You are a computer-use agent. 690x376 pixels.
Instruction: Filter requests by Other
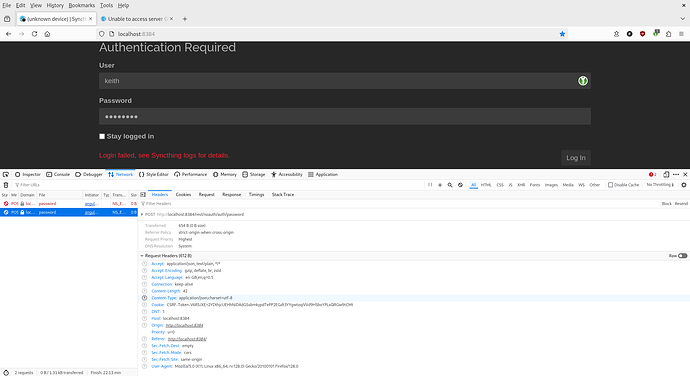tap(595, 185)
